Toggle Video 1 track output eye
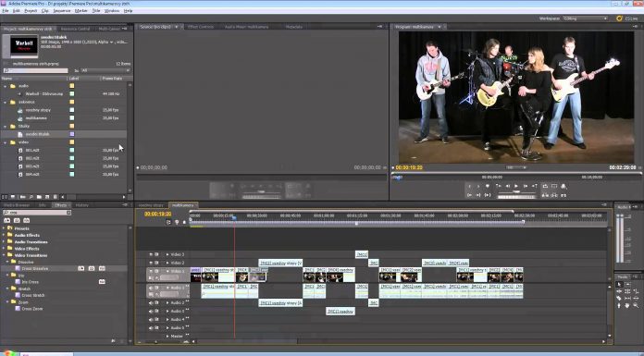Image resolution: width=644 pixels, height=356 pixels. pos(151,271)
